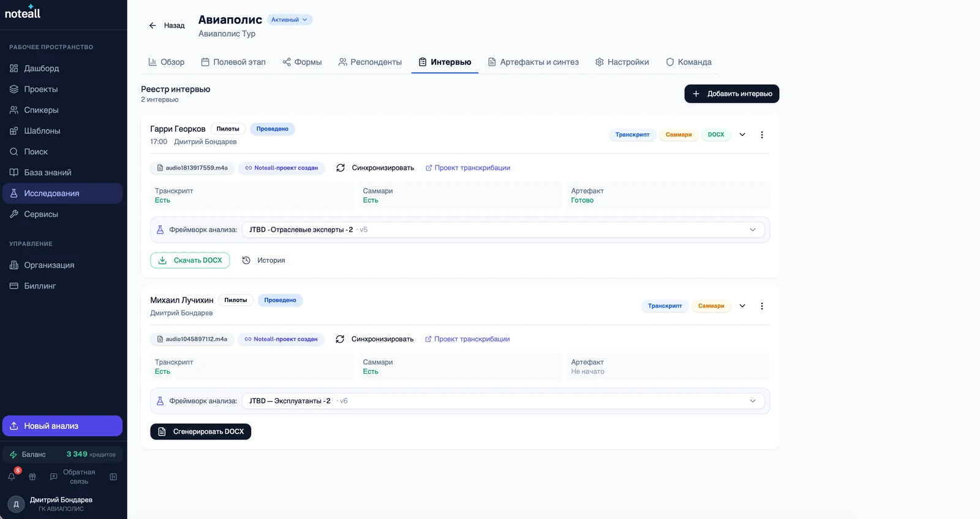Open База знаний section
Image resolution: width=980 pixels, height=519 pixels.
tap(62, 172)
